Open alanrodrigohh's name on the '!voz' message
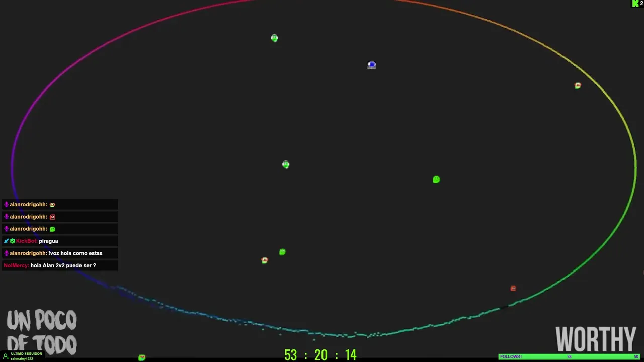 tap(28, 253)
